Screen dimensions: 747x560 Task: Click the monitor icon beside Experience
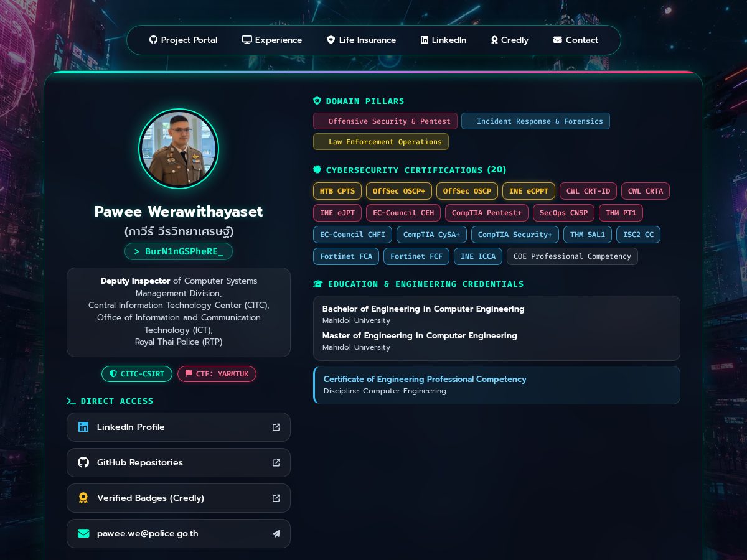point(247,40)
